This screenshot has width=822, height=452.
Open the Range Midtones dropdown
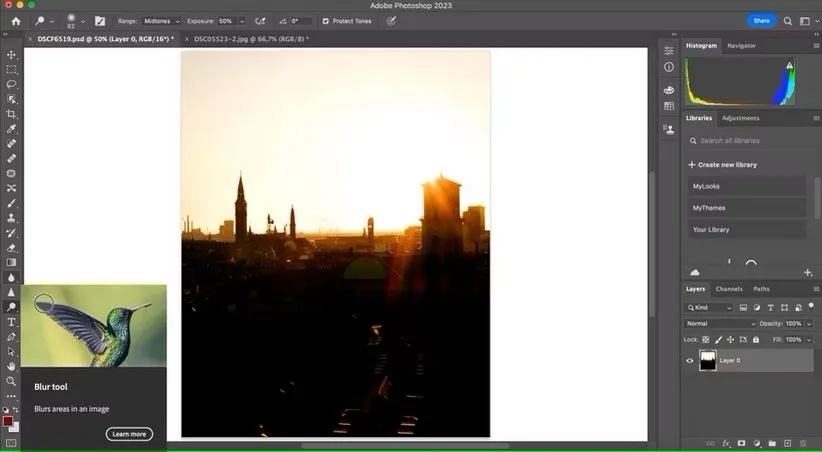[x=163, y=20]
